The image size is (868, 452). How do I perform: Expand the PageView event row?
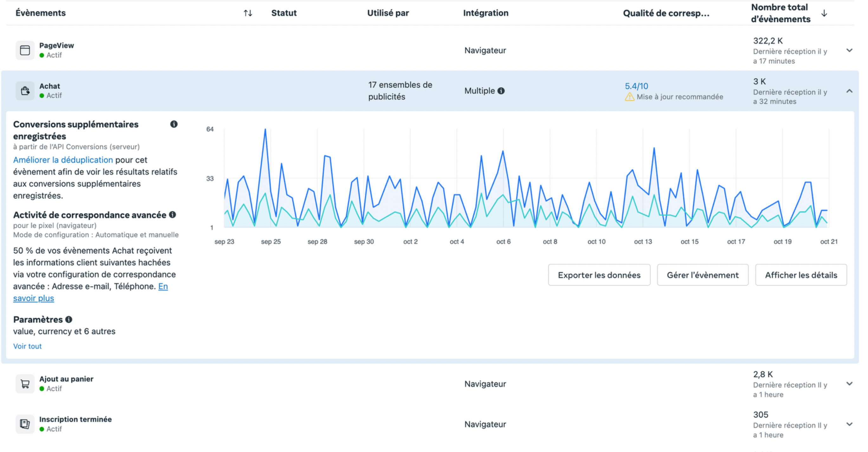click(x=849, y=50)
